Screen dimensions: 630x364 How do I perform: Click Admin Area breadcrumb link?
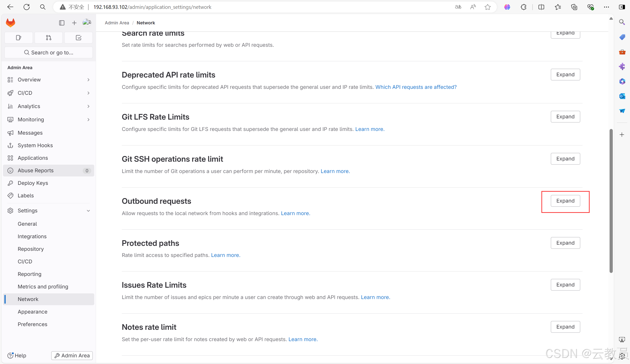117,23
